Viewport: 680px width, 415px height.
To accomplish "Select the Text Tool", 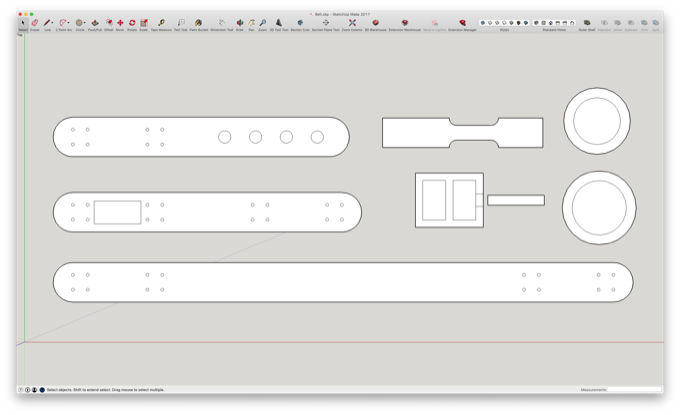I will point(181,25).
